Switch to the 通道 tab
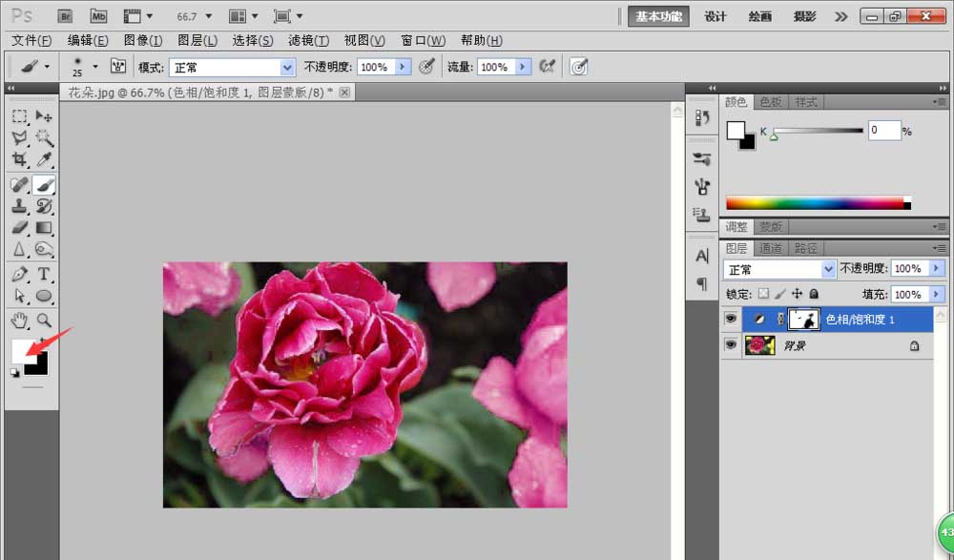The height and width of the screenshot is (560, 954). (x=771, y=248)
